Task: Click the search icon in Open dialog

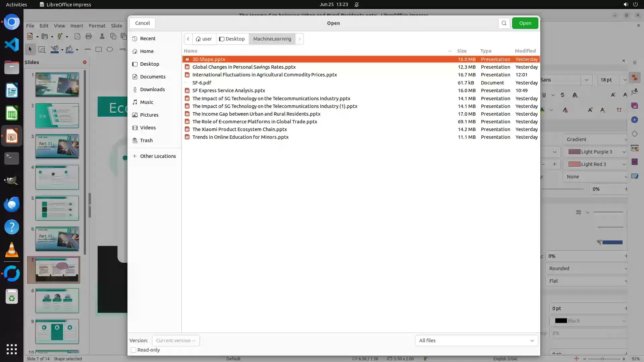Action: point(504,23)
